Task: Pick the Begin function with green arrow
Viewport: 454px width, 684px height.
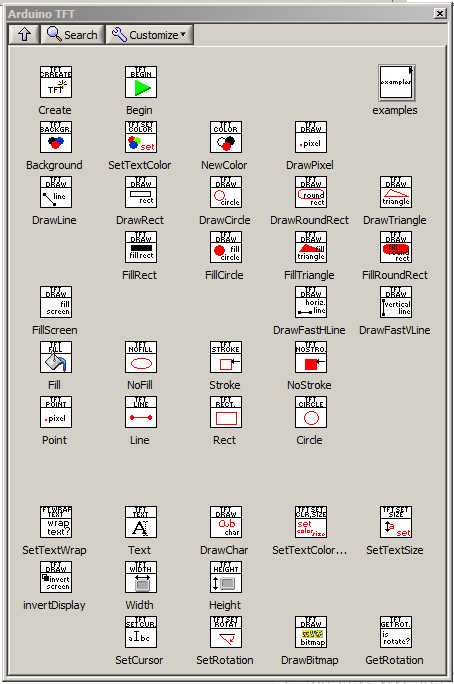Action: coord(141,82)
